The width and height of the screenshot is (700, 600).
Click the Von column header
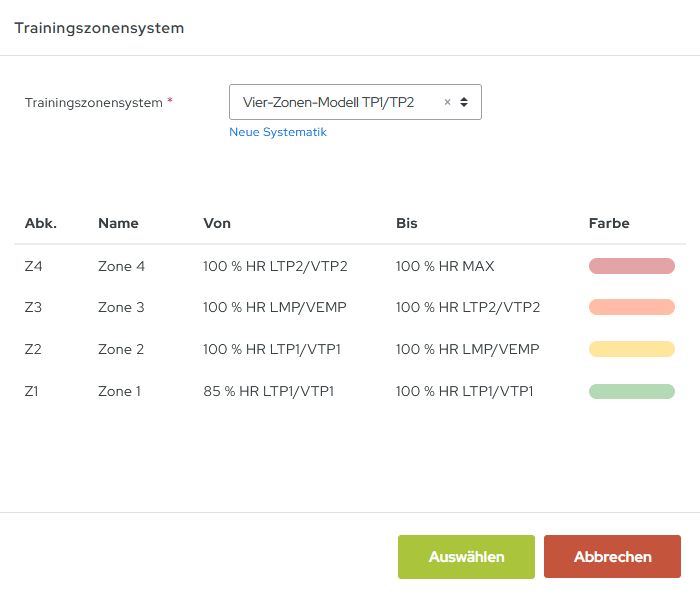[217, 223]
